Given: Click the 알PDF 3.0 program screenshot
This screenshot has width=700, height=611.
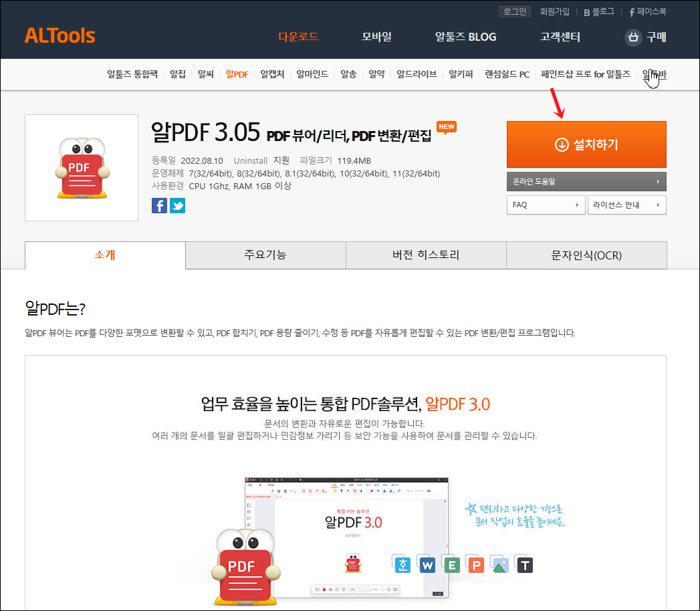Looking at the screenshot, I should pos(346,537).
